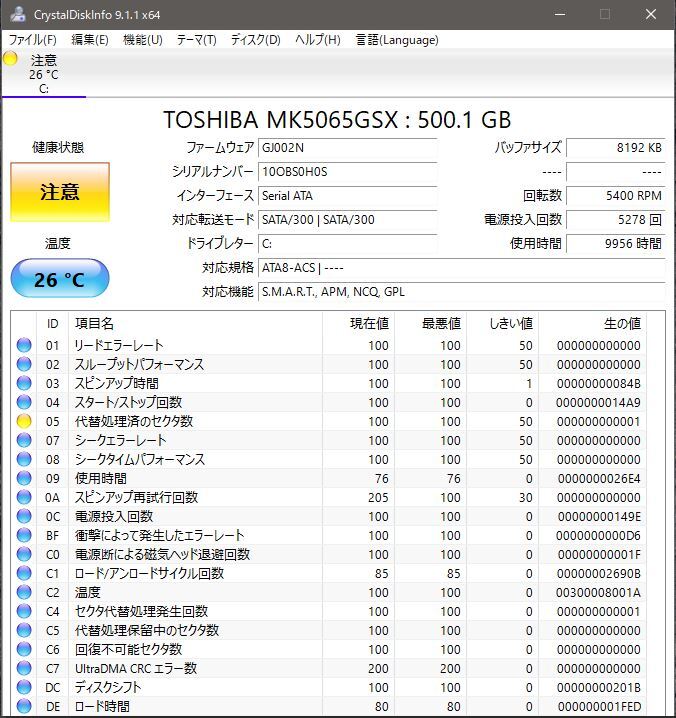Image resolution: width=676 pixels, height=718 pixels.
Task: Click the 26 °C temperature button
Action: [x=60, y=278]
